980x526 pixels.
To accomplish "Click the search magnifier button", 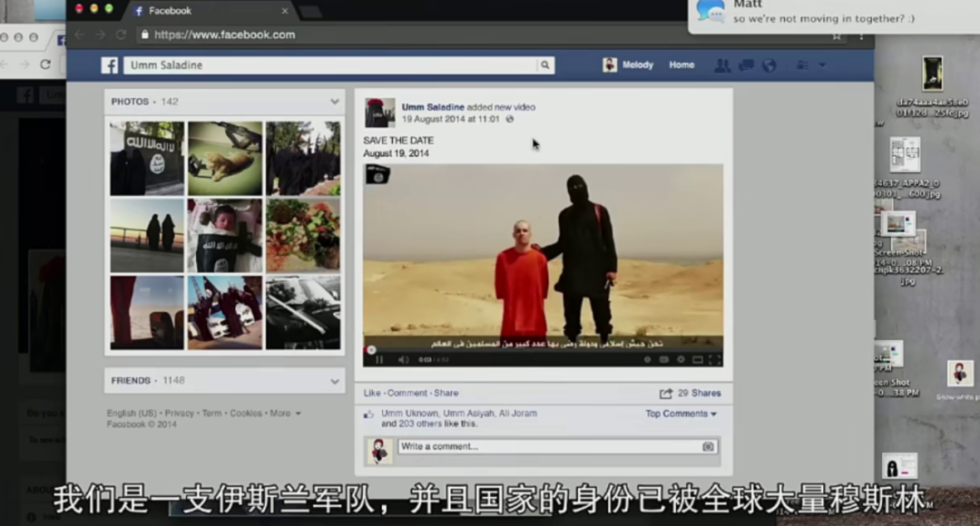I will click(x=545, y=65).
